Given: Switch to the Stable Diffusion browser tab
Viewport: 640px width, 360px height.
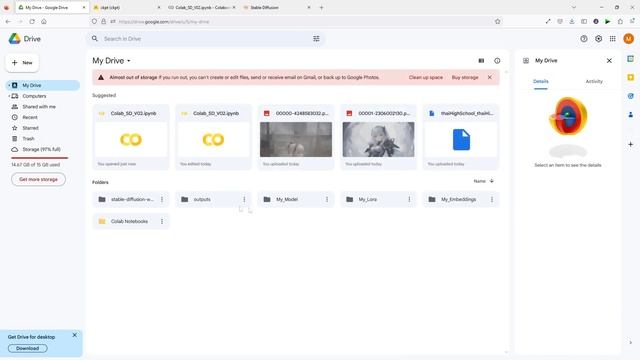Looking at the screenshot, I should [277, 7].
